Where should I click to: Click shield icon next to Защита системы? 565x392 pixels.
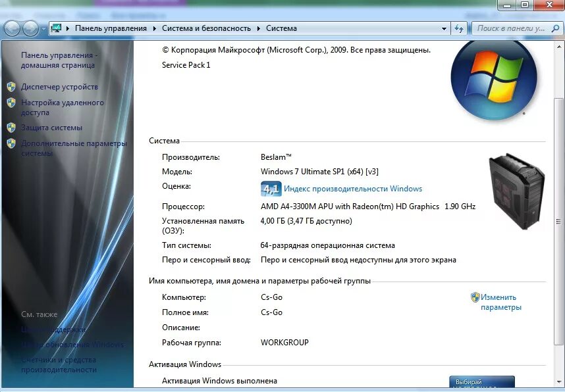[x=11, y=128]
